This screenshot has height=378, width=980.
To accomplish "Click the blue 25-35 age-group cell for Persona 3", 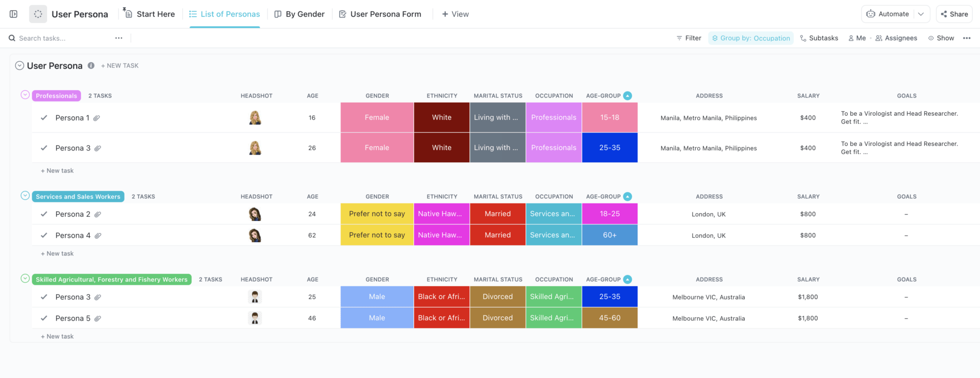I will (x=609, y=148).
